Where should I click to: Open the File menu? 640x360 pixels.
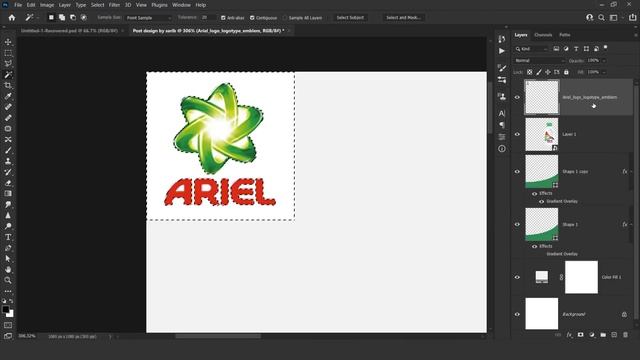pyautogui.click(x=18, y=5)
